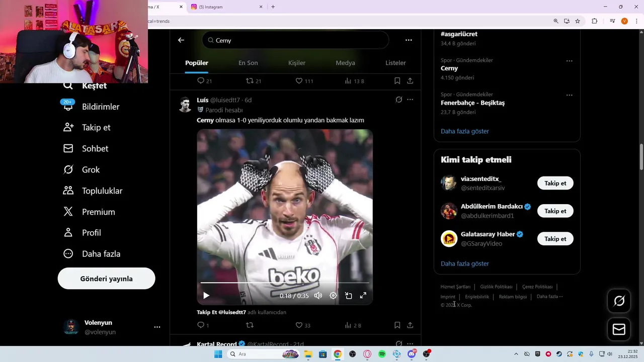Share the post with 111 likes
The image size is (644, 362).
pos(410,80)
